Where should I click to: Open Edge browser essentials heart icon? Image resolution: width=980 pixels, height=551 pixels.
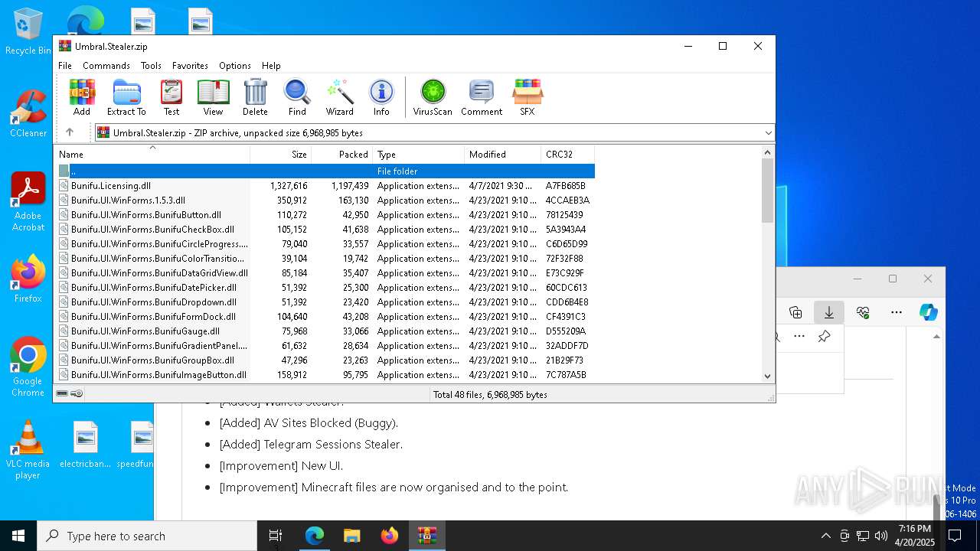tap(863, 312)
